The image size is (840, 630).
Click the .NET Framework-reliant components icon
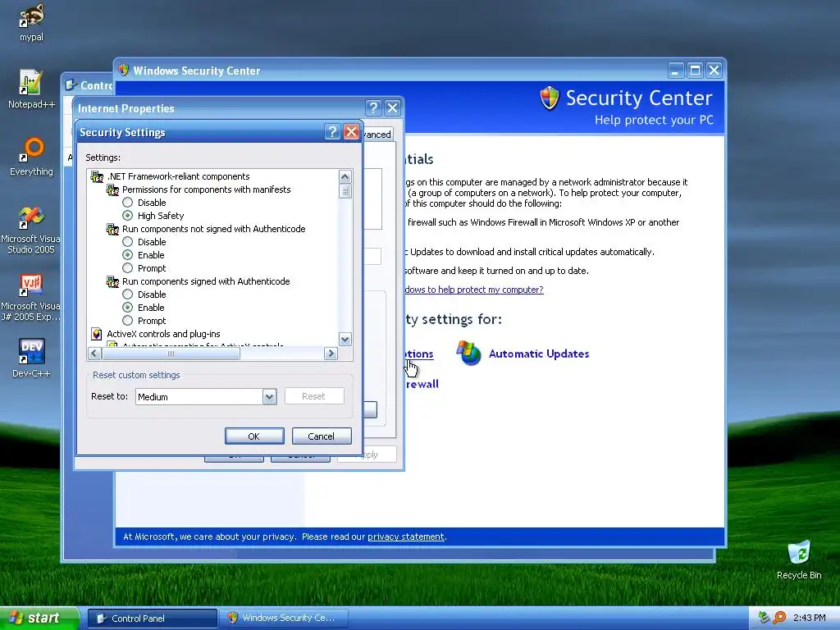(x=97, y=176)
